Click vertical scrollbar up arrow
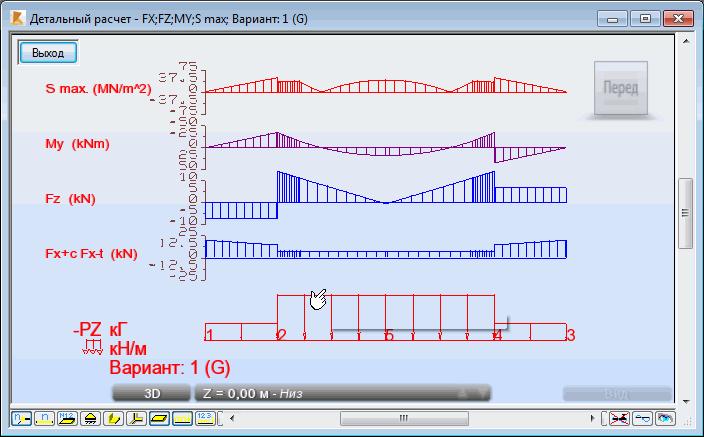The image size is (704, 437). pyautogui.click(x=686, y=41)
